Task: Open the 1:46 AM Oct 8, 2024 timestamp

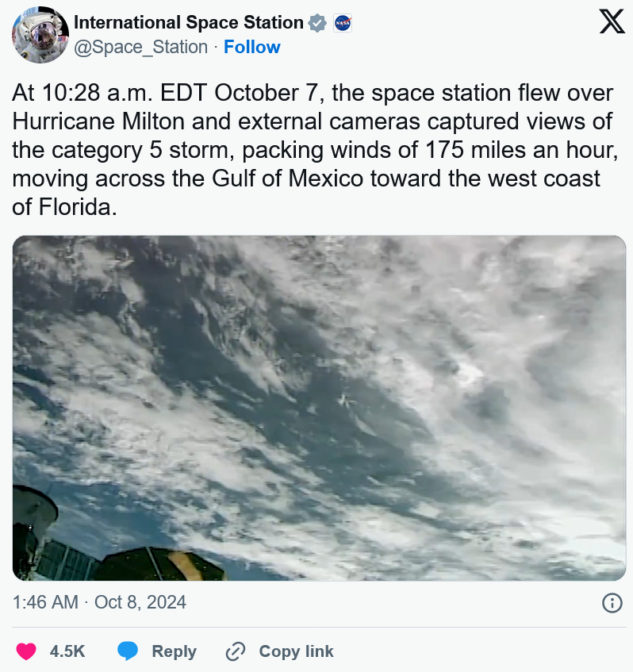Action: (99, 602)
